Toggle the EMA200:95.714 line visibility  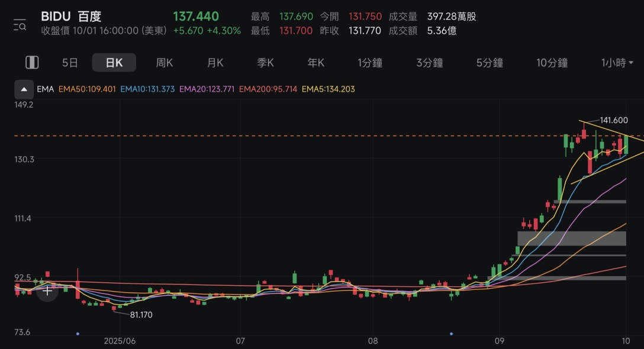pyautogui.click(x=268, y=89)
